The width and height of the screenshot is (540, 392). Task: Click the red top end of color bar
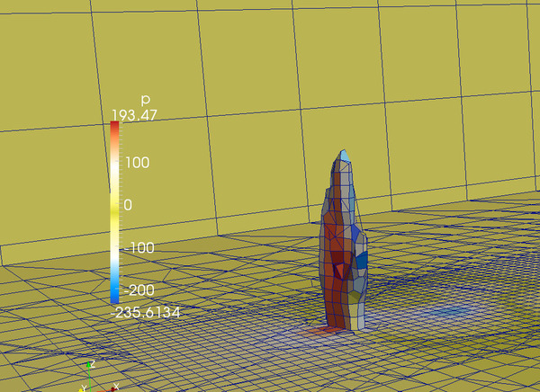pyautogui.click(x=114, y=128)
